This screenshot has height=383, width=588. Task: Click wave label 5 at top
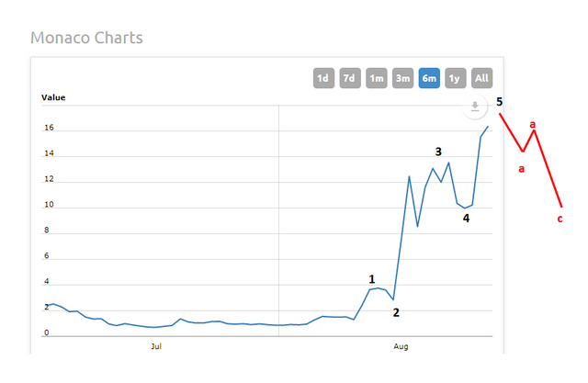point(500,101)
